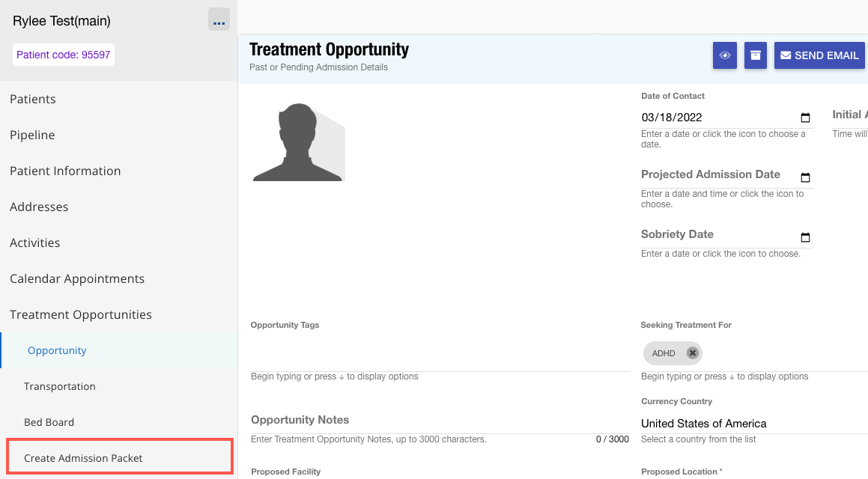The width and height of the screenshot is (868, 479).
Task: Click the patient silhouette photo placeholder
Action: pyautogui.click(x=299, y=142)
